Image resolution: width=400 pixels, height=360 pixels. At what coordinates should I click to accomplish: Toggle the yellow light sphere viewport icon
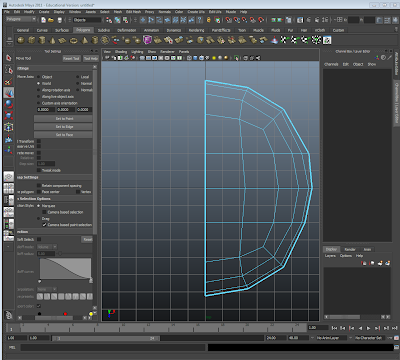click(x=214, y=58)
